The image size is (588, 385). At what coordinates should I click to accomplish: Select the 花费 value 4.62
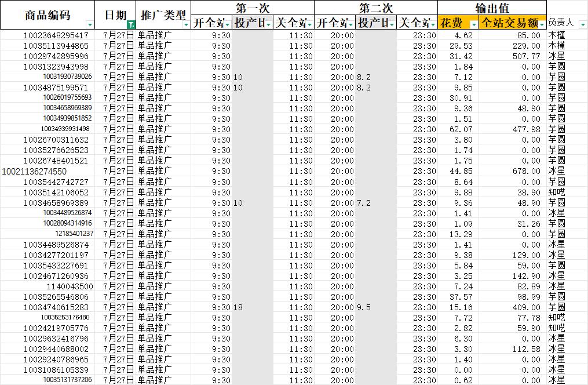click(x=463, y=36)
